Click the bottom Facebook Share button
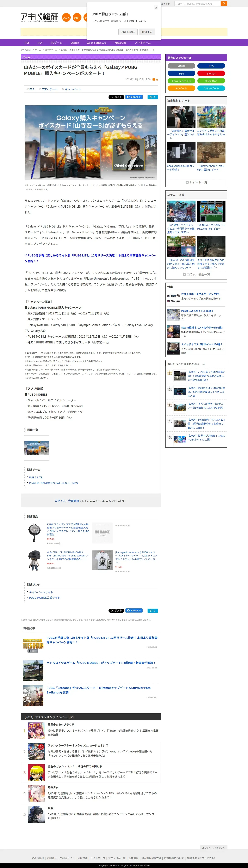The height and width of the screenshot is (868, 248). 134,610
